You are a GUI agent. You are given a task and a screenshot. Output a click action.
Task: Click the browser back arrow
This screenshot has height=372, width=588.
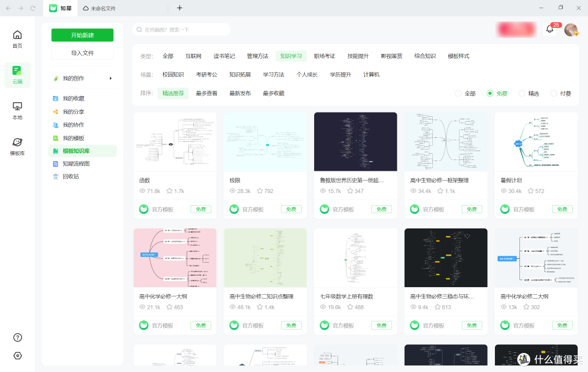8,8
